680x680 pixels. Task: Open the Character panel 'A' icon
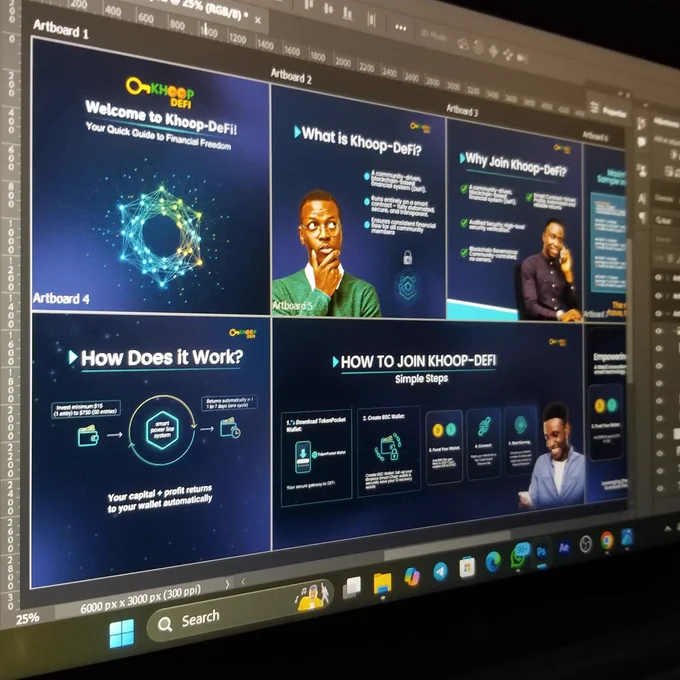pyautogui.click(x=641, y=199)
